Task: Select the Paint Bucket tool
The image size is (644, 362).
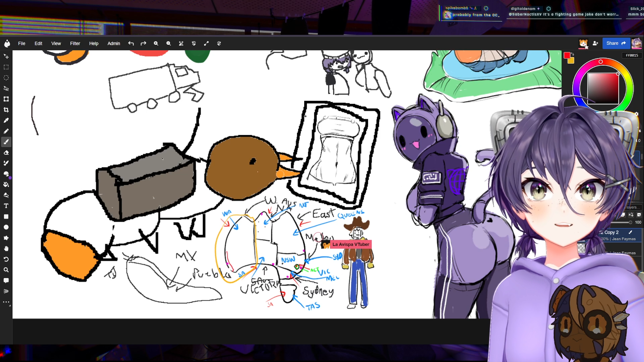Action: (x=6, y=184)
